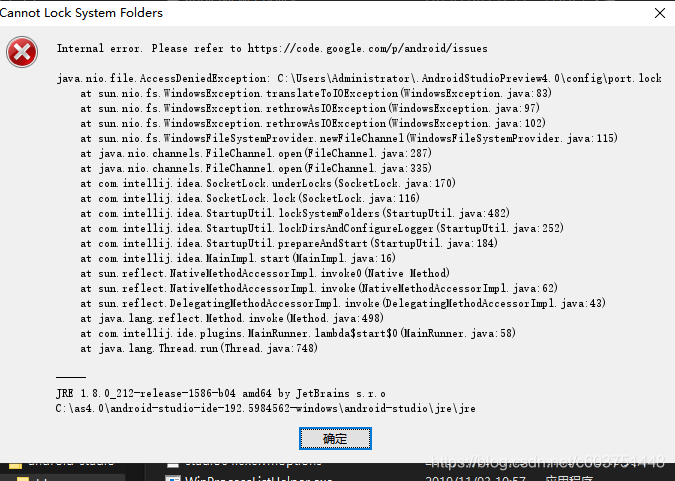This screenshot has width=675, height=481.
Task: Click the StartupUtil.prepareAndStart line
Action: (289, 243)
